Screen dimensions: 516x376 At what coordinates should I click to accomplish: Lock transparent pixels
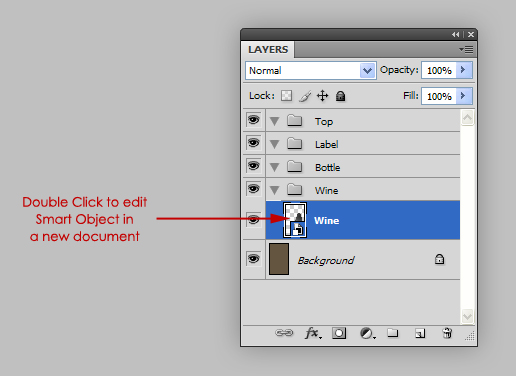(x=286, y=96)
